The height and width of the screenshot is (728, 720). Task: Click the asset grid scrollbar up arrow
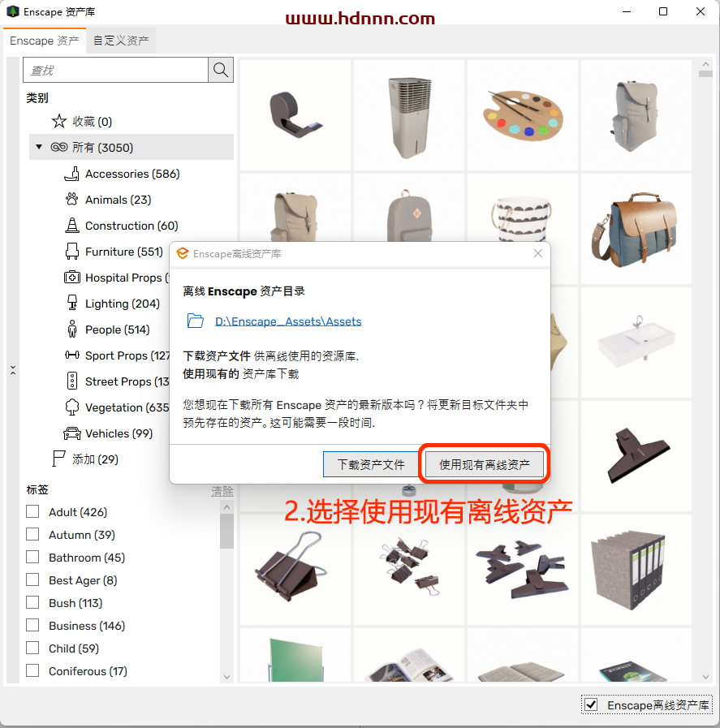[x=705, y=65]
